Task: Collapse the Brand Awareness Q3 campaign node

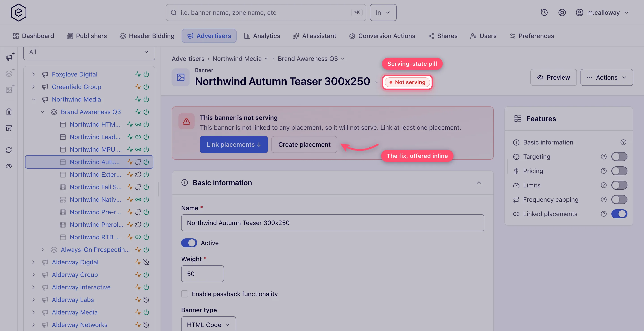Action: pos(42,112)
